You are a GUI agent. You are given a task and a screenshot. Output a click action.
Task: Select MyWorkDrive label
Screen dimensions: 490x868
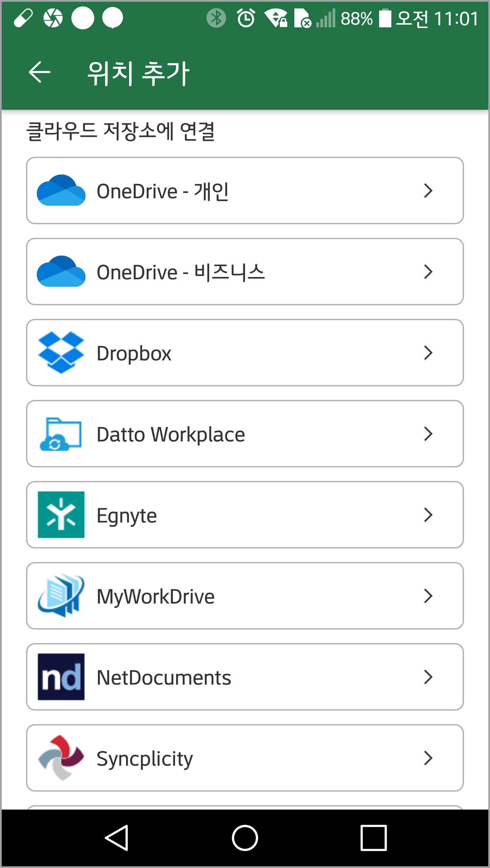coord(156,597)
